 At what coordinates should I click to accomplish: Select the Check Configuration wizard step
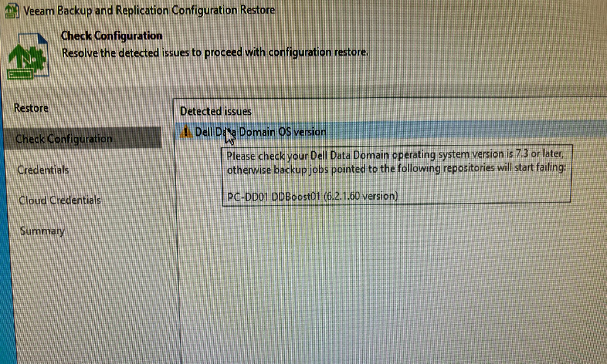83,138
